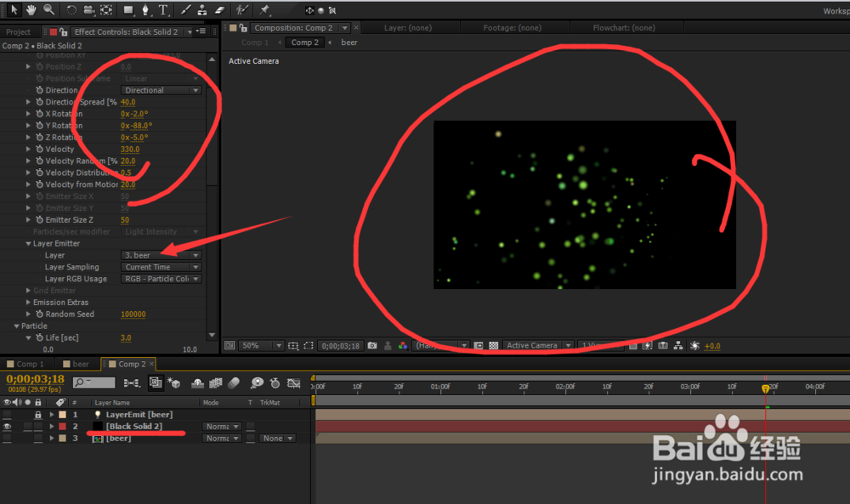Click Brainstorm thought-bubble icon
850x504 pixels.
click(257, 383)
